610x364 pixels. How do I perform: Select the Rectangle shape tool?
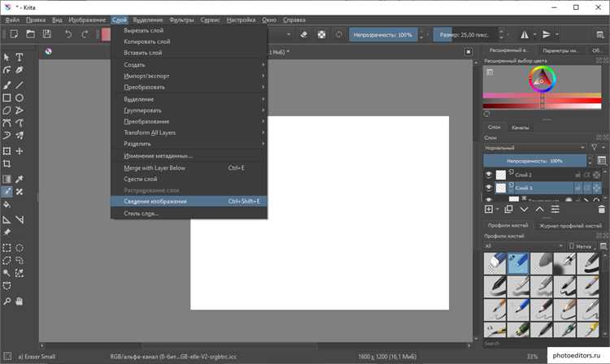[7, 97]
